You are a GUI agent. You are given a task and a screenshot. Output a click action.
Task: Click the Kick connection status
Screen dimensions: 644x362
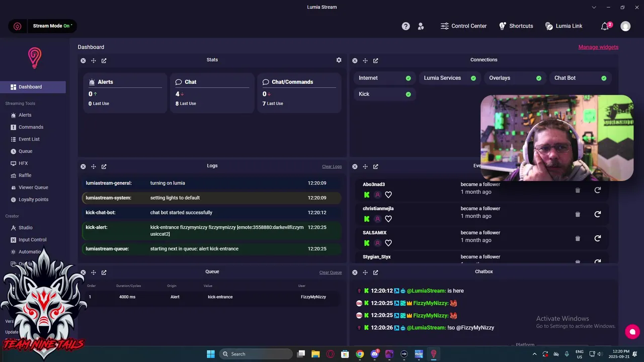385,94
